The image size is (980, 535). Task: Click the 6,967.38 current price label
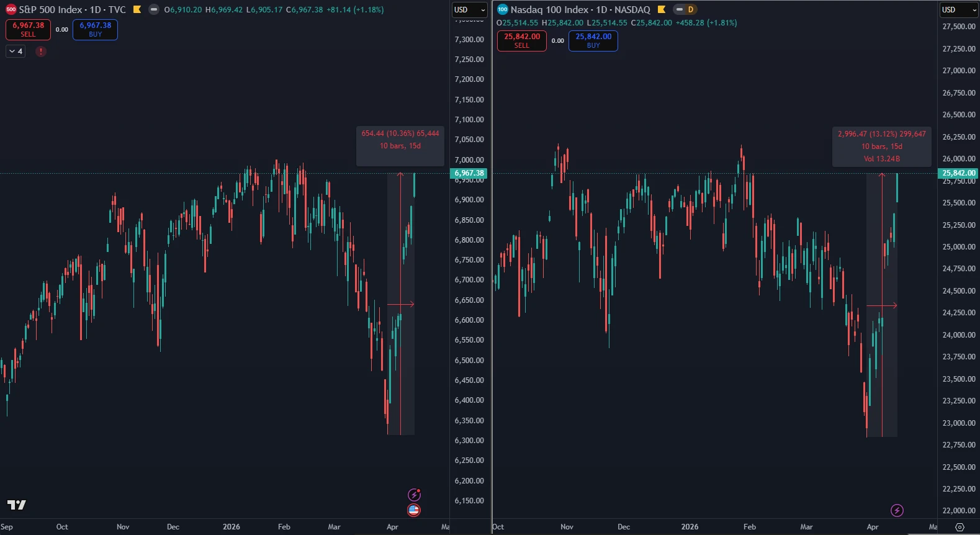[x=469, y=173]
